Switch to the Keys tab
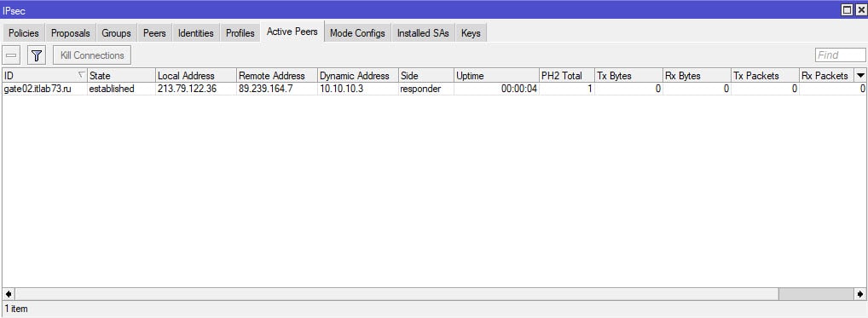This screenshot has width=868, height=318. coord(471,33)
